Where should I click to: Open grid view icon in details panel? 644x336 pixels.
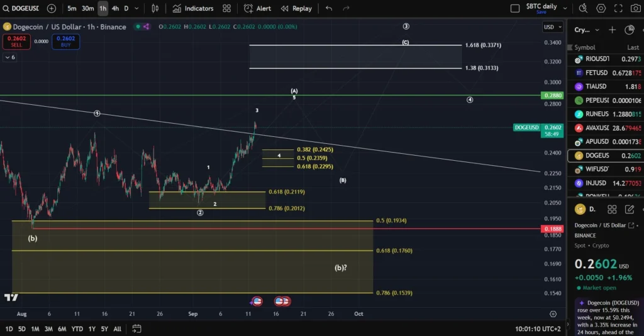click(612, 210)
